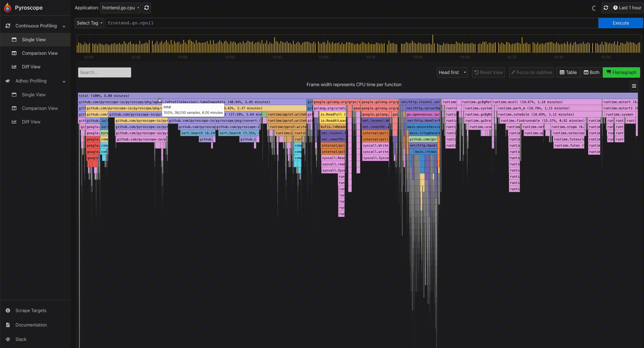Click the Single View window icon under Adhoc Profiling
Viewport: 644px width, 348px height.
[x=14, y=95]
